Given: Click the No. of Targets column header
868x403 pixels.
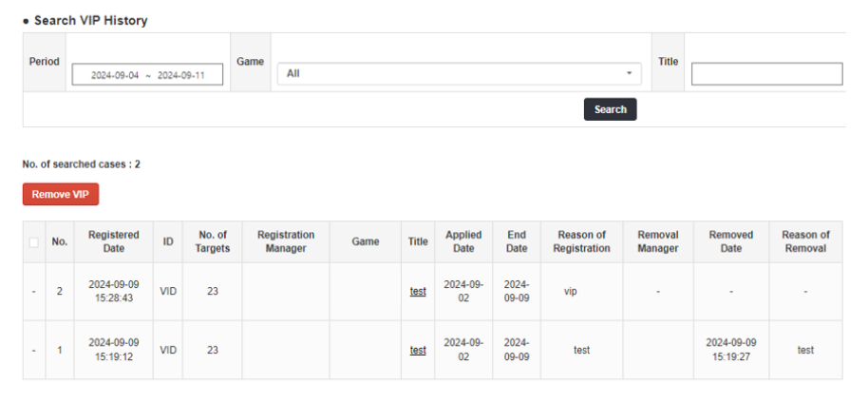Looking at the screenshot, I should (x=213, y=241).
